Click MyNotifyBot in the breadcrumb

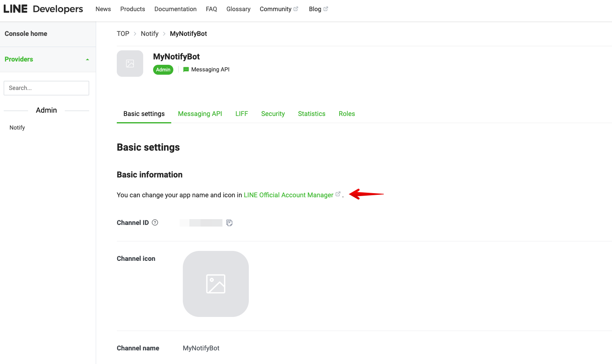(188, 34)
